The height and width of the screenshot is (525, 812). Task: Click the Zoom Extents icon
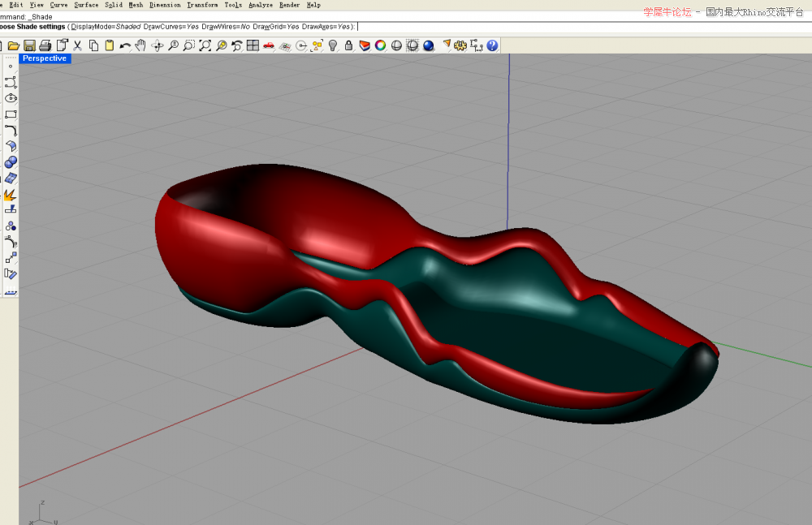point(205,45)
